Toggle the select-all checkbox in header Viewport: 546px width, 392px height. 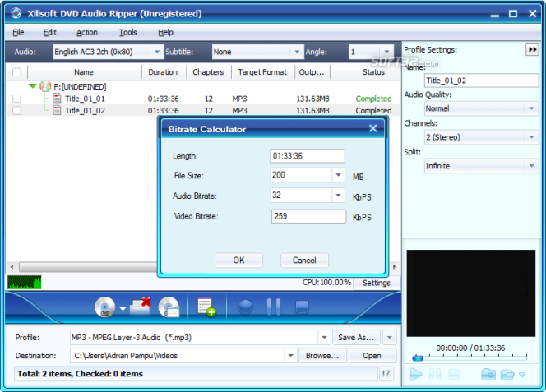click(x=16, y=72)
